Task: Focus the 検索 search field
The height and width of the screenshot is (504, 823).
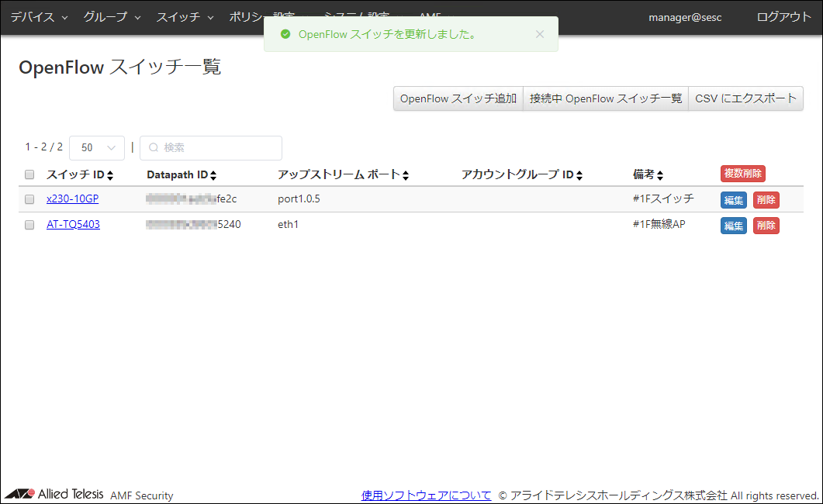Action: pos(211,148)
